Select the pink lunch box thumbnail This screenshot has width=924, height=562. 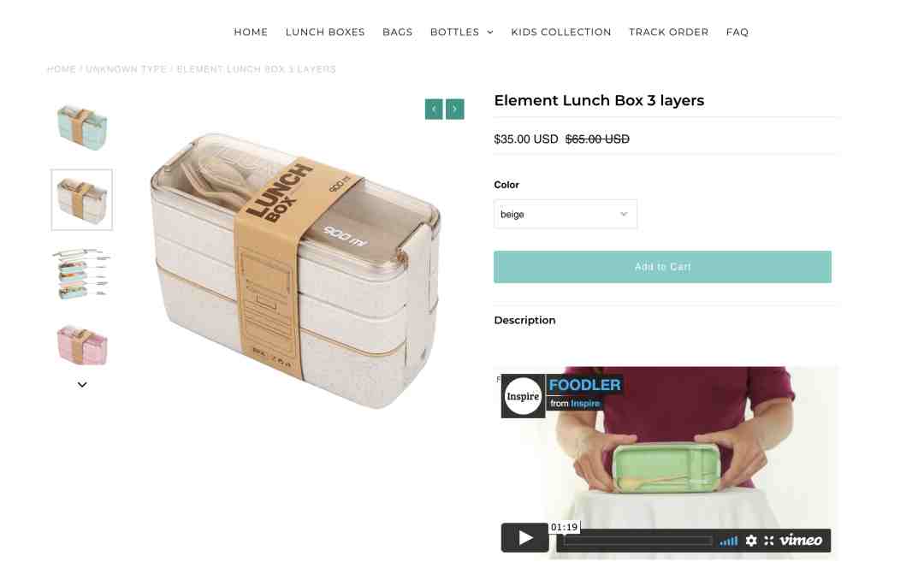[82, 346]
